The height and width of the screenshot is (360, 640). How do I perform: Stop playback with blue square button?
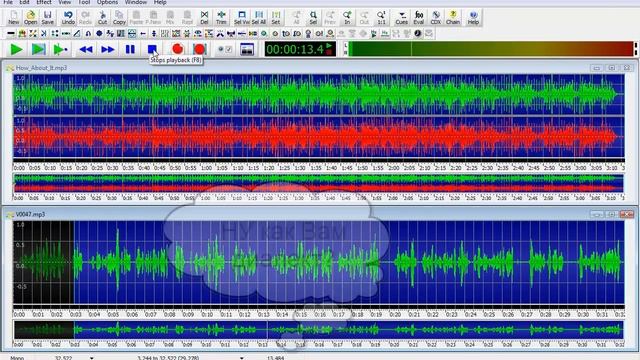152,49
